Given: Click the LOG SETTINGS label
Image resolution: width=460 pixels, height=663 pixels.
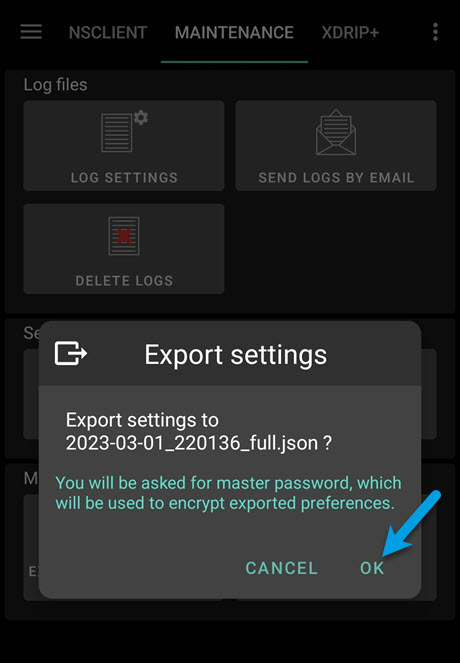Looking at the screenshot, I should 124,178.
